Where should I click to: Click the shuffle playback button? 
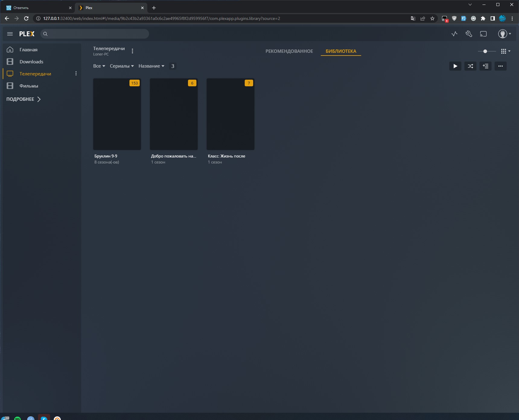[x=470, y=66]
